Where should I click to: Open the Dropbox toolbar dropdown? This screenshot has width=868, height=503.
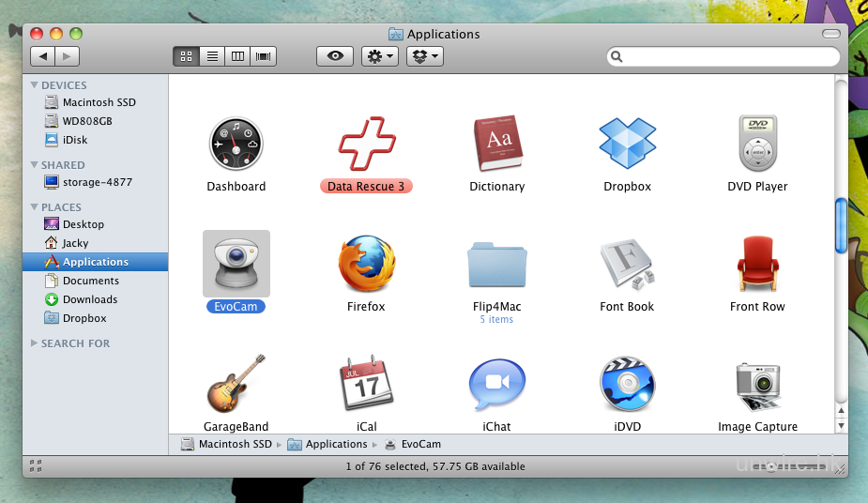(x=425, y=56)
